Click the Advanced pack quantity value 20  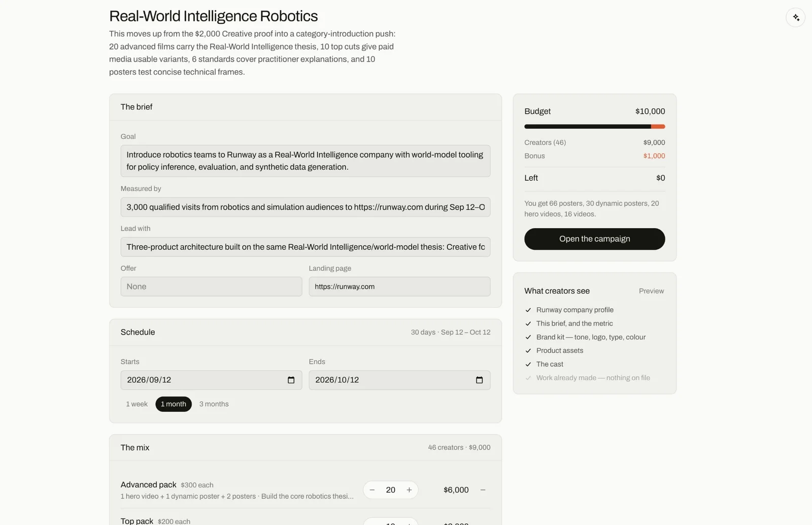(x=390, y=490)
